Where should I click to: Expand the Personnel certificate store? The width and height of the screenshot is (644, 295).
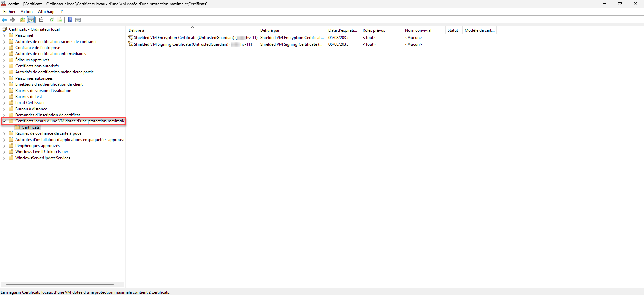tap(4, 35)
